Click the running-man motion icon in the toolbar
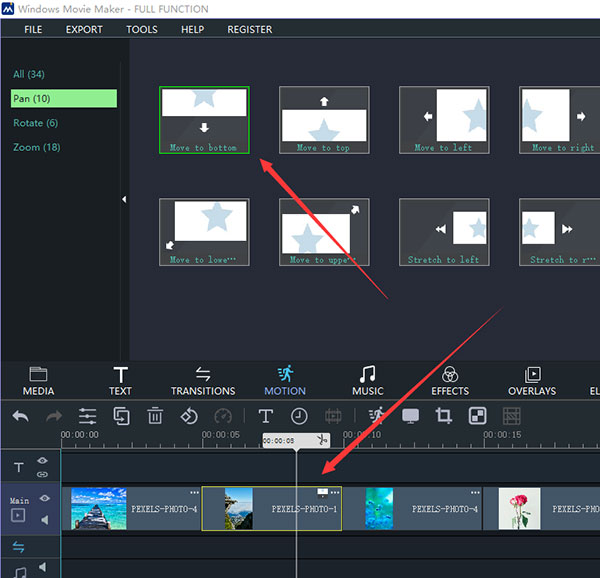 [377, 416]
